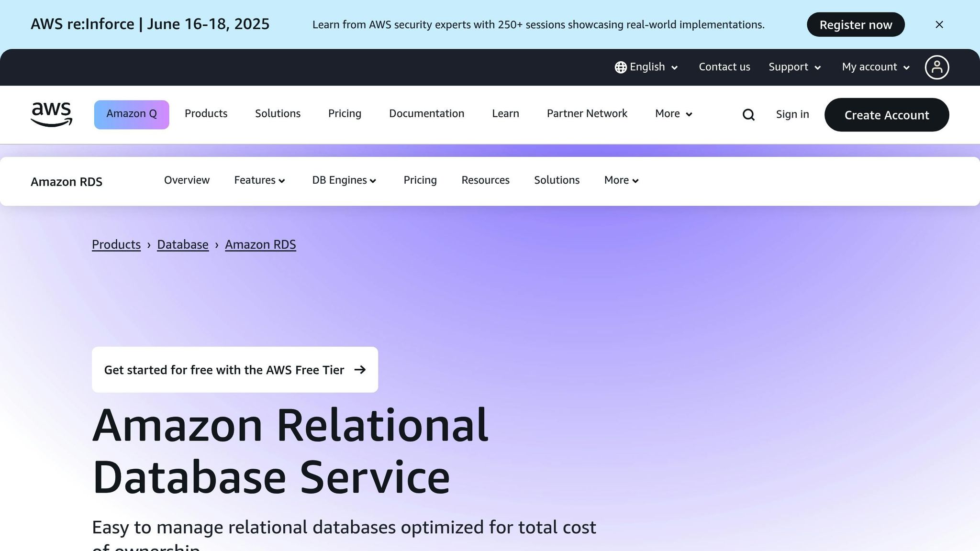Viewport: 980px width, 551px height.
Task: Follow the Amazon RDS breadcrumb link
Action: [x=260, y=244]
